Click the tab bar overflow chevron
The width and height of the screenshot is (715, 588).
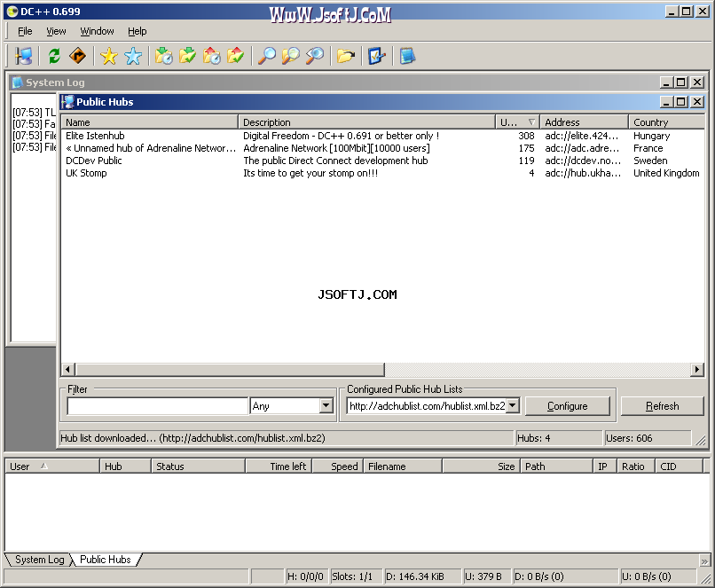tap(704, 561)
